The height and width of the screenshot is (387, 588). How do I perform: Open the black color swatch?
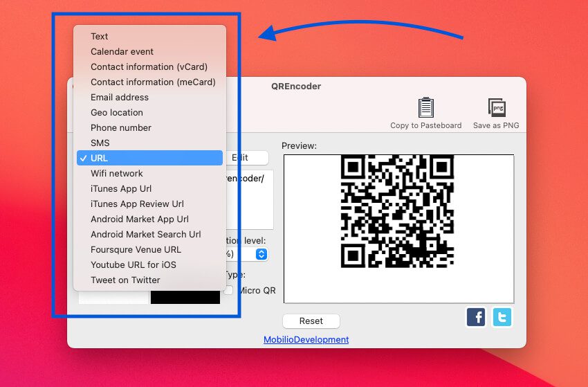(x=185, y=297)
